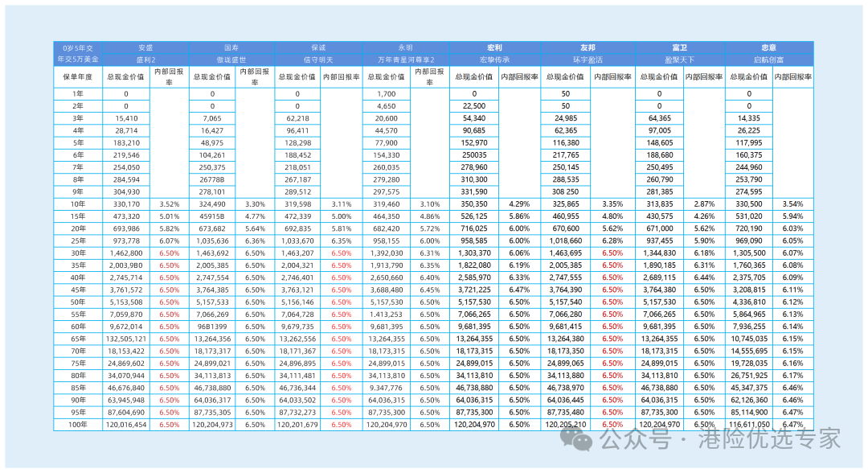Viewport: 868px width, 473px height.
Task: Click return rate 6.36%
Action: click(x=256, y=241)
